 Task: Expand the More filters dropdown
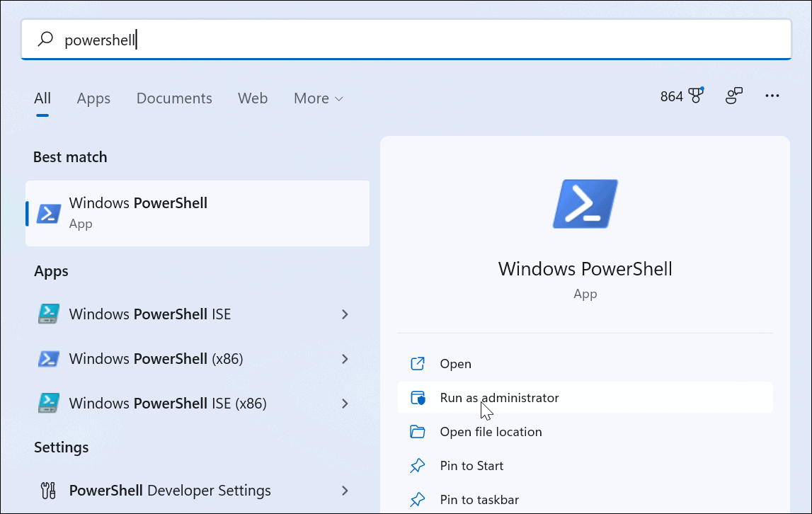(318, 98)
